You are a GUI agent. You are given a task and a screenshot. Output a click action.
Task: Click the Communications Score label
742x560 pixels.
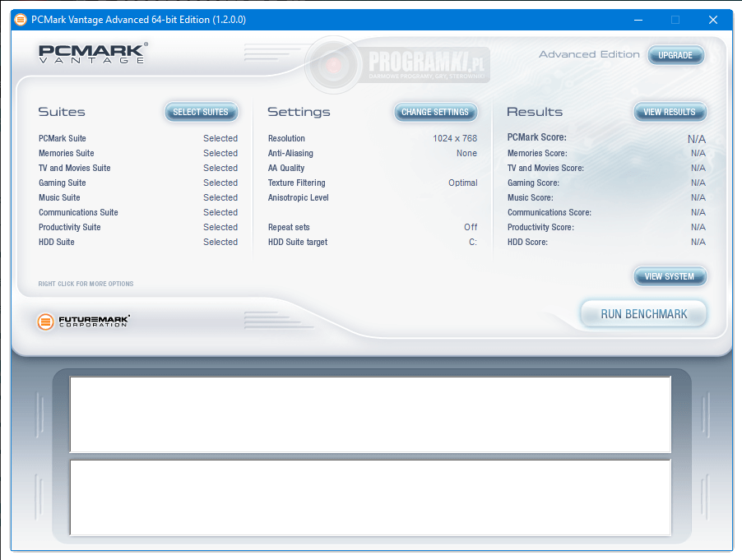pyautogui.click(x=550, y=212)
